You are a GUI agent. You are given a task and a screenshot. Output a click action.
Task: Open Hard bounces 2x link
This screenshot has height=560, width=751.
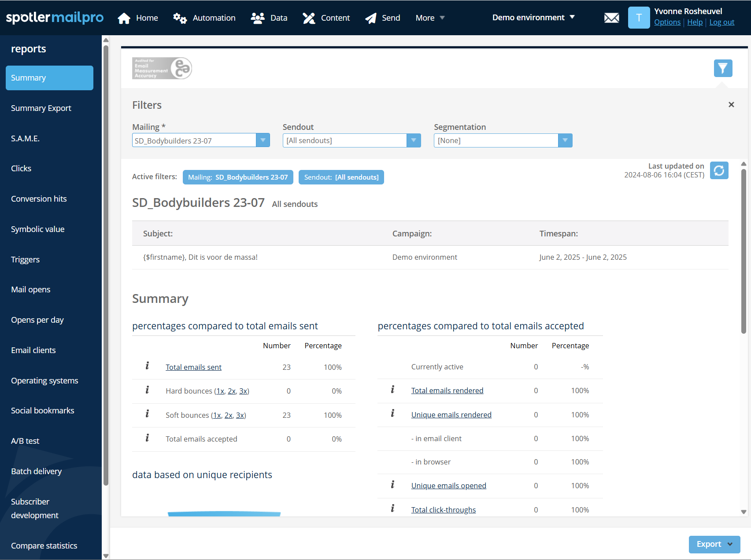pos(232,391)
